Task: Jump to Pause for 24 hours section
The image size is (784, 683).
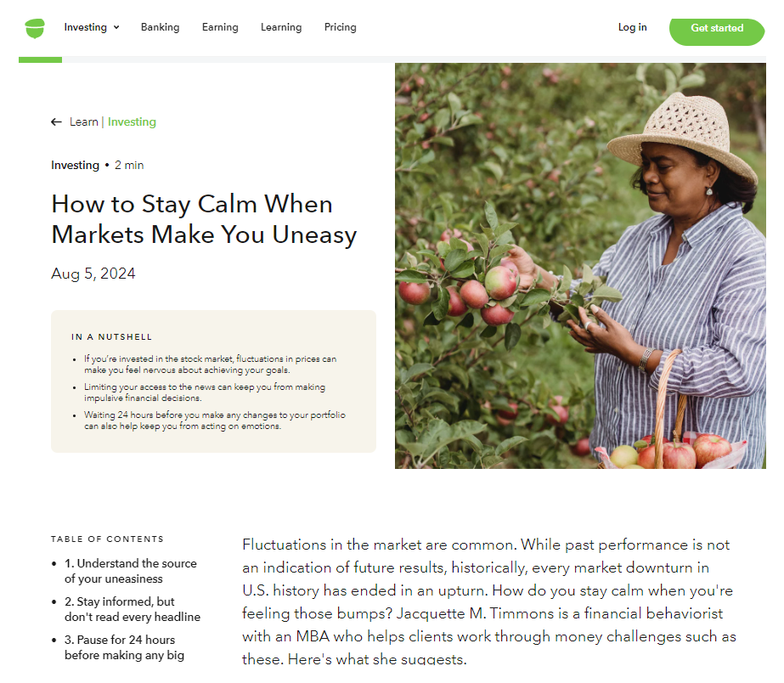Action: 124,647
